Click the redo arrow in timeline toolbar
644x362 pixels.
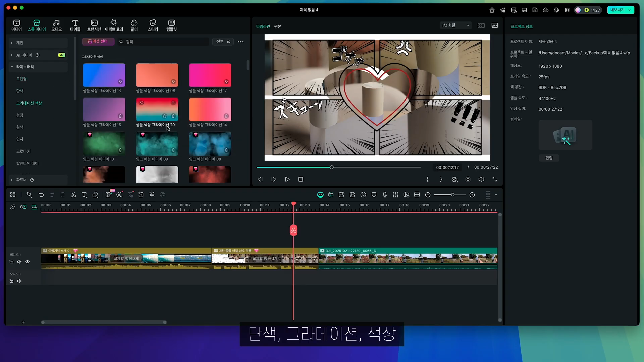52,195
